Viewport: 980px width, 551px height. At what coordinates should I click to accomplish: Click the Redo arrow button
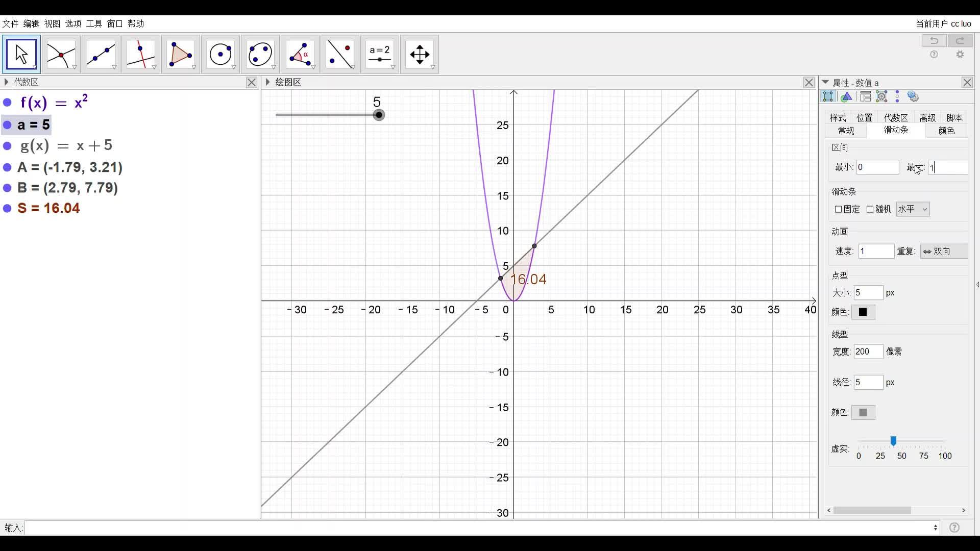point(960,41)
